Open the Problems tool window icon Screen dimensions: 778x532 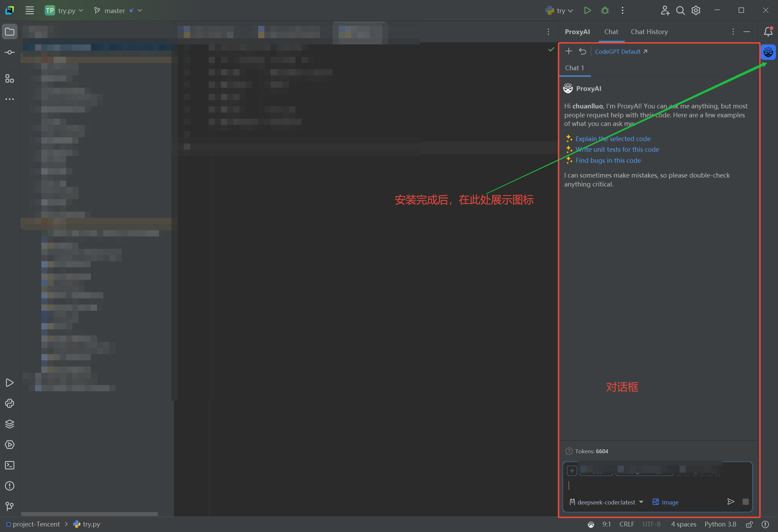[x=9, y=486]
